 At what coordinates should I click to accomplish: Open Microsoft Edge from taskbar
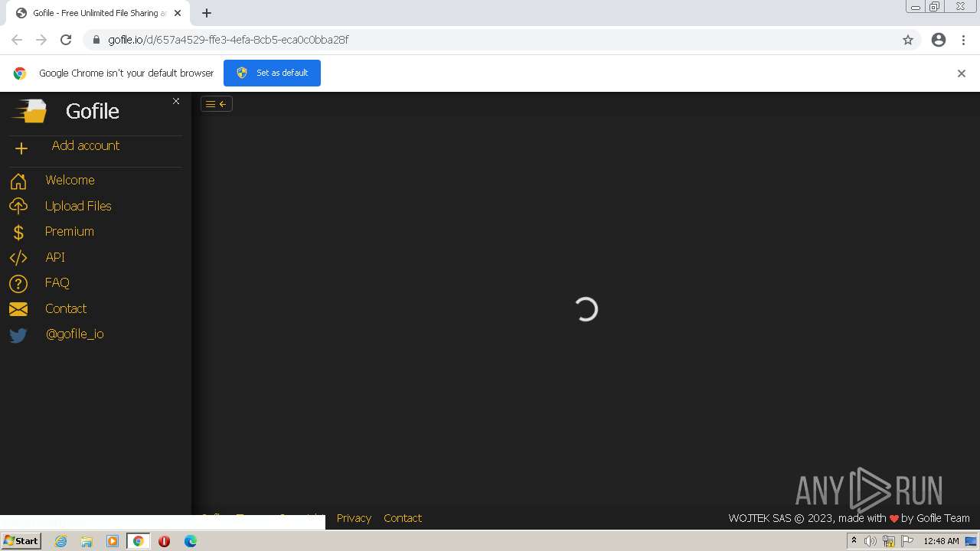point(191,541)
